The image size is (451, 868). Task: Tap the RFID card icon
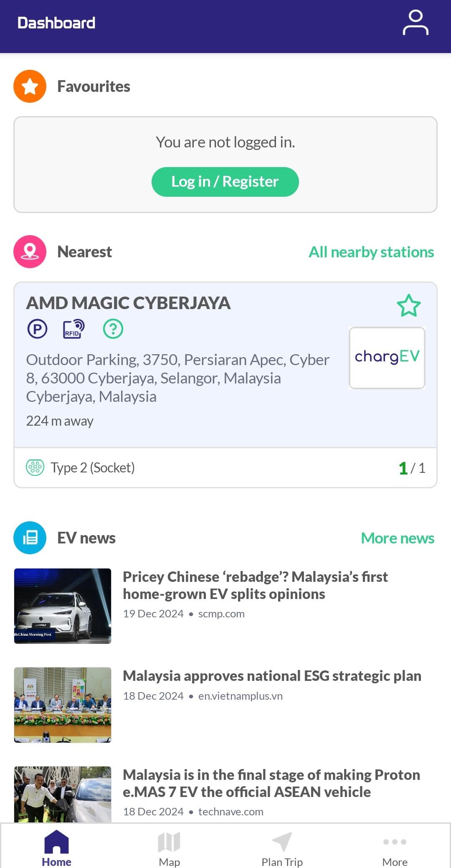point(73,329)
